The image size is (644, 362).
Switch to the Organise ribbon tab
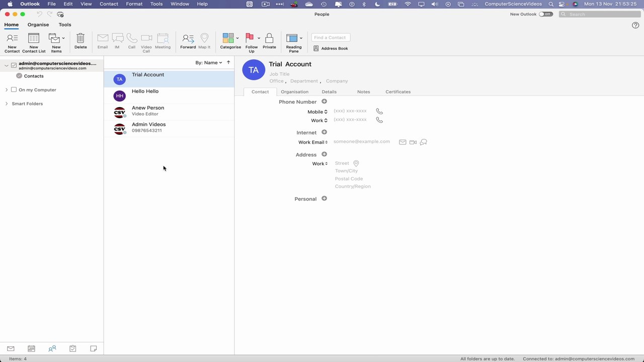click(x=38, y=25)
